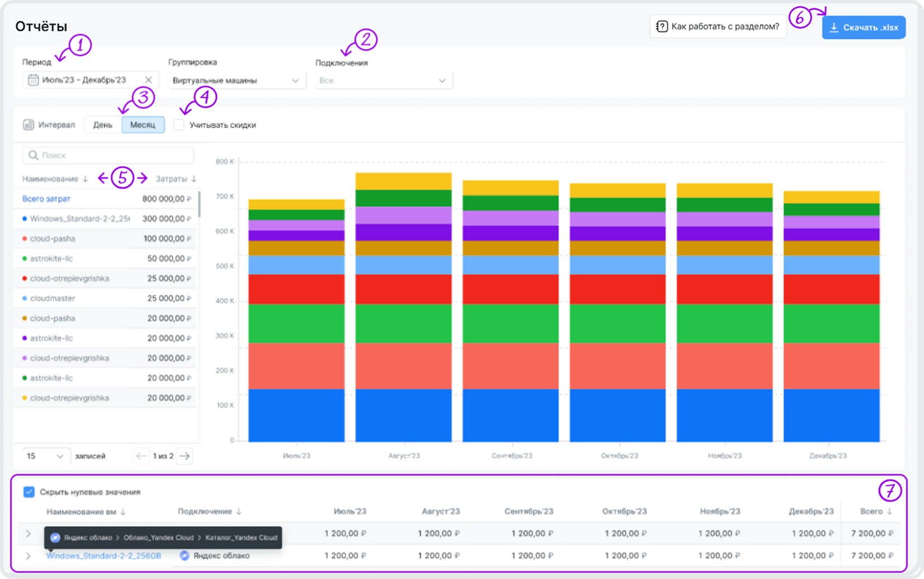Open the records-per-page dropdown showing 15
The image size is (924, 579).
pos(46,456)
